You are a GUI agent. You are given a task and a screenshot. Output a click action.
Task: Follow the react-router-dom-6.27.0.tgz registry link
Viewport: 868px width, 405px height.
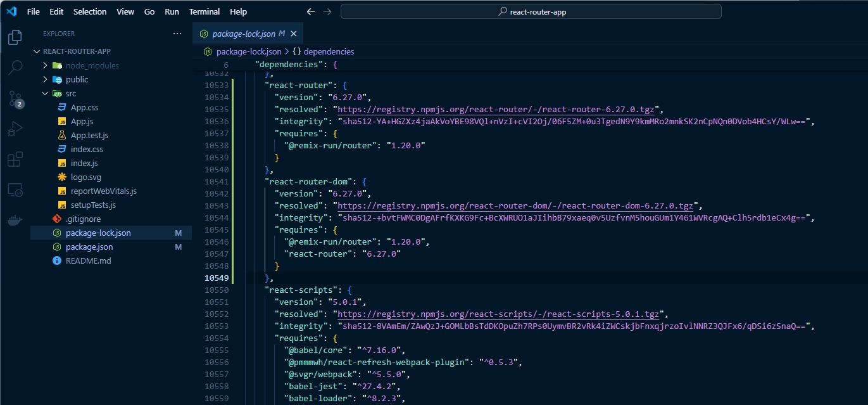(516, 205)
